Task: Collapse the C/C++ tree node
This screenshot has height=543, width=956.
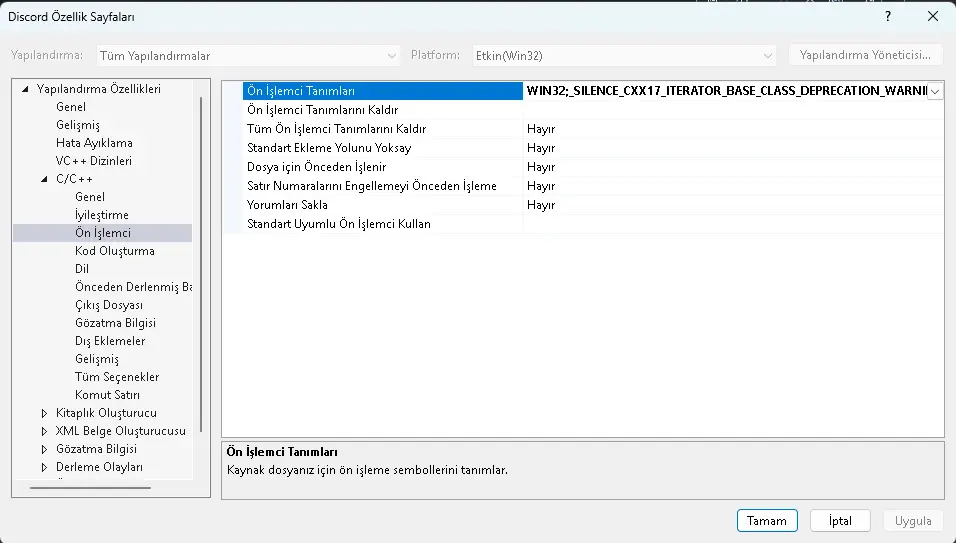Action: [x=44, y=179]
